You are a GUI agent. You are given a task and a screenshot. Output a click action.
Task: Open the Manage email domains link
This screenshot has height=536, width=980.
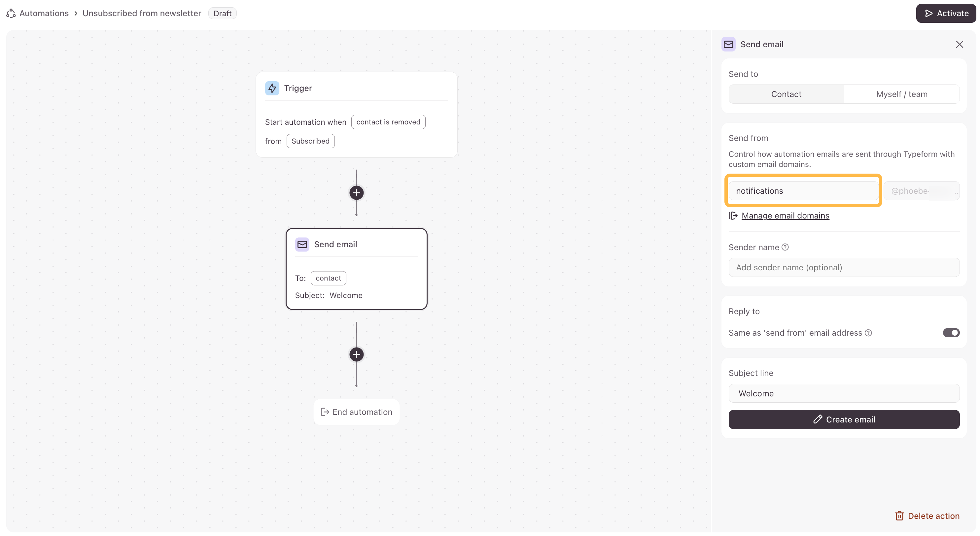pos(785,216)
